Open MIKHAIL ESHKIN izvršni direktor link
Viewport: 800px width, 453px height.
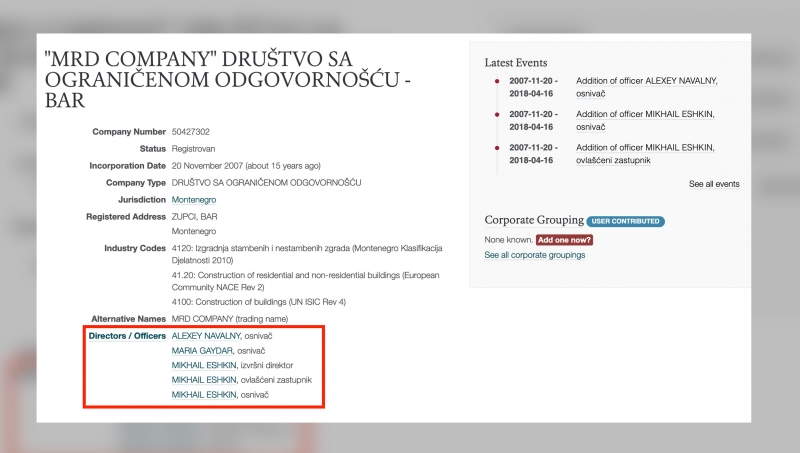click(x=204, y=365)
